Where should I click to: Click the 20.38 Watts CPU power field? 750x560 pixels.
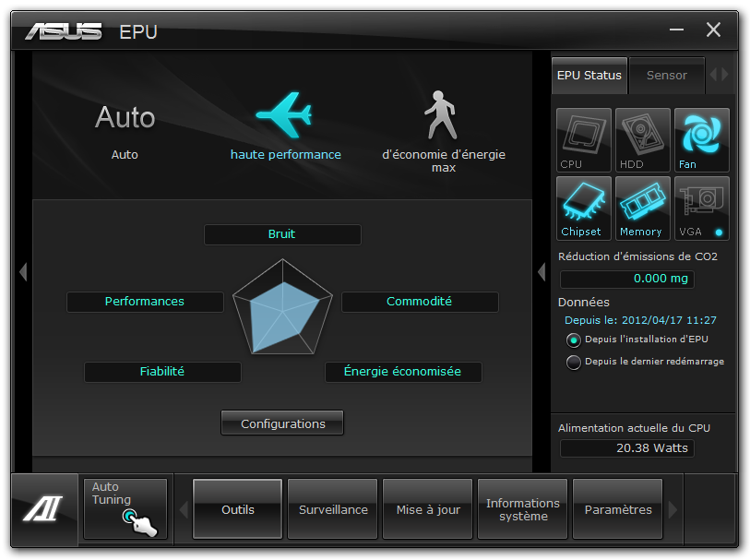point(626,448)
